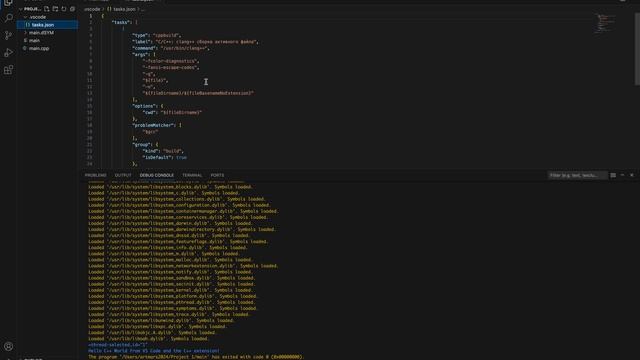The width and height of the screenshot is (640, 360).
Task: Open the Source Control view
Action: [8, 36]
